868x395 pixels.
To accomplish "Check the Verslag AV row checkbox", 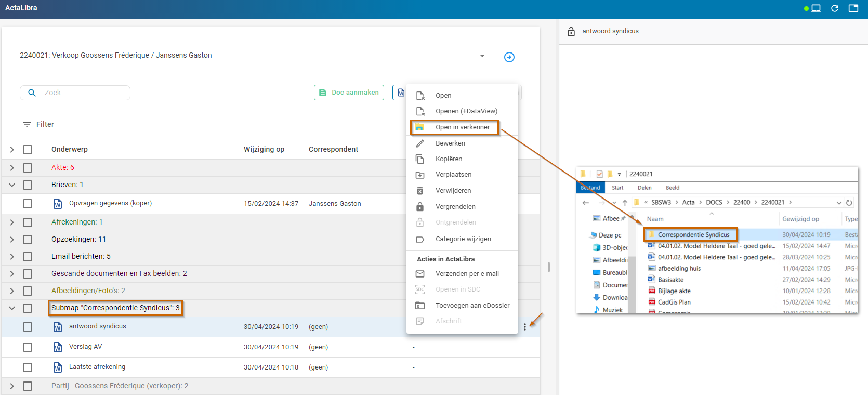I will point(28,347).
